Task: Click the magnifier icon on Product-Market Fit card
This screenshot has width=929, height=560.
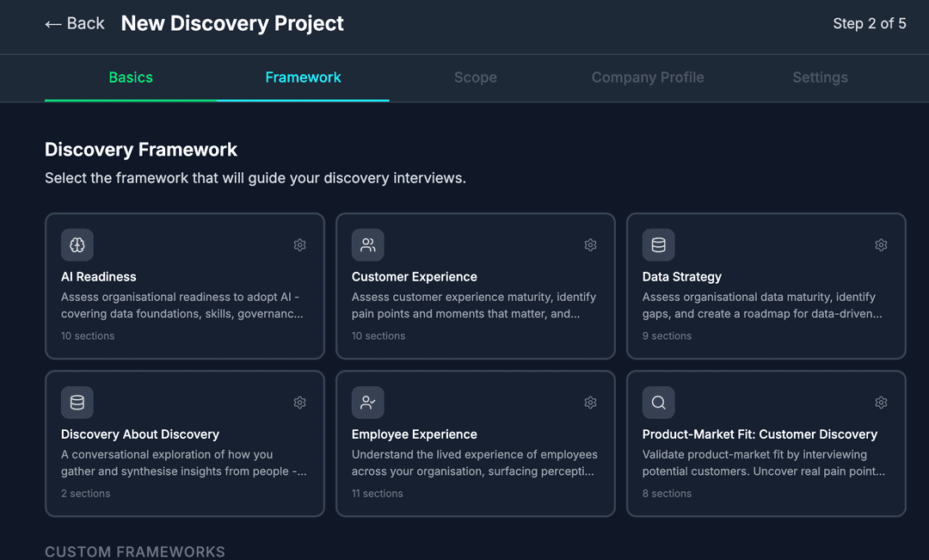Action: pyautogui.click(x=658, y=402)
